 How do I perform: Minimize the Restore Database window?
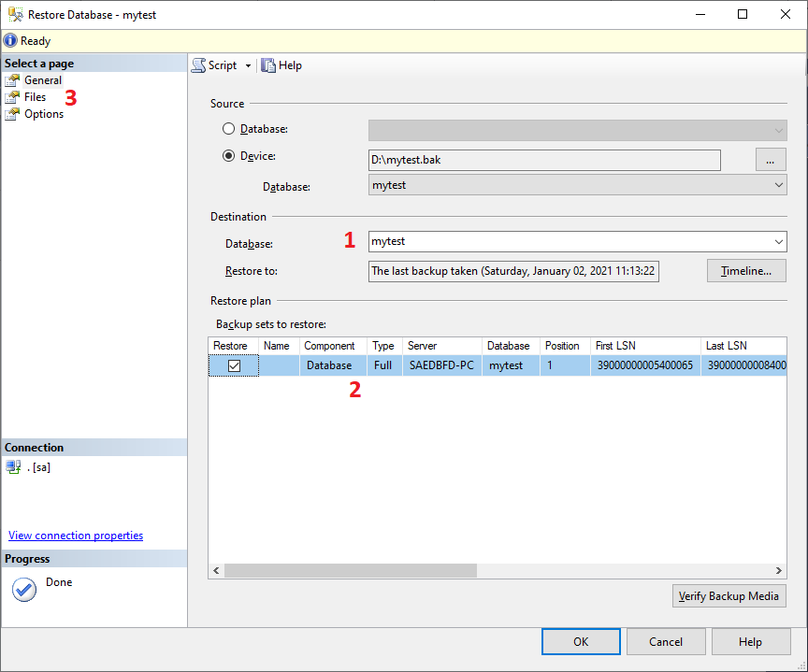(700, 14)
